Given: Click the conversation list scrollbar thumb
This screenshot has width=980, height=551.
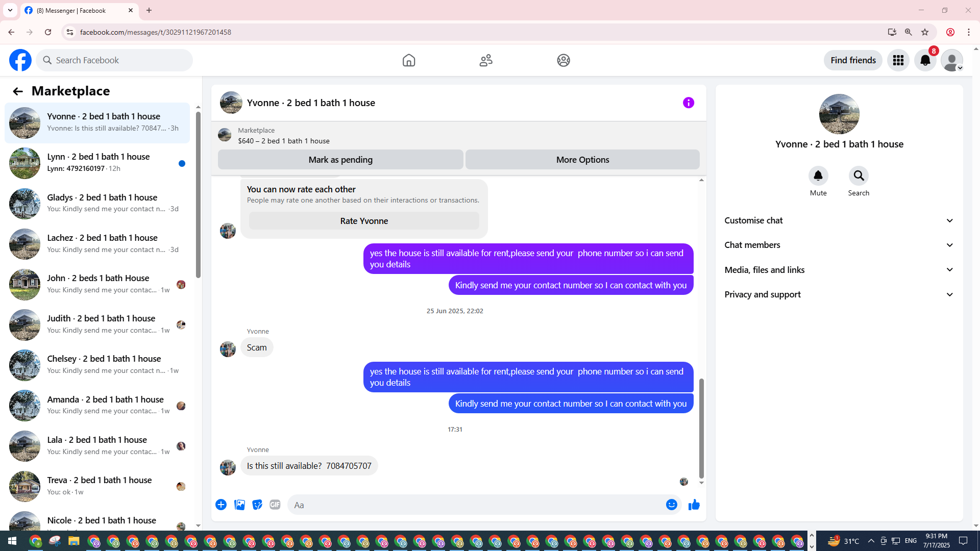Looking at the screenshot, I should [x=198, y=195].
